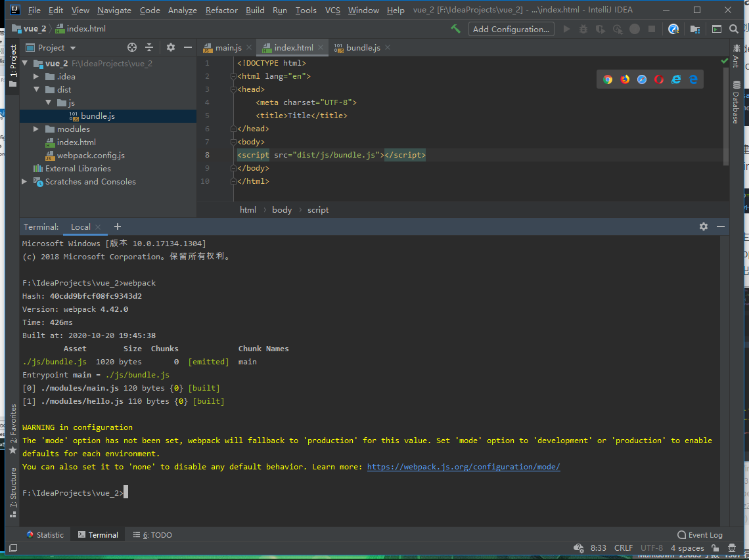Close the main.js editor tab
Screen dimensions: 749x560
tap(250, 47)
